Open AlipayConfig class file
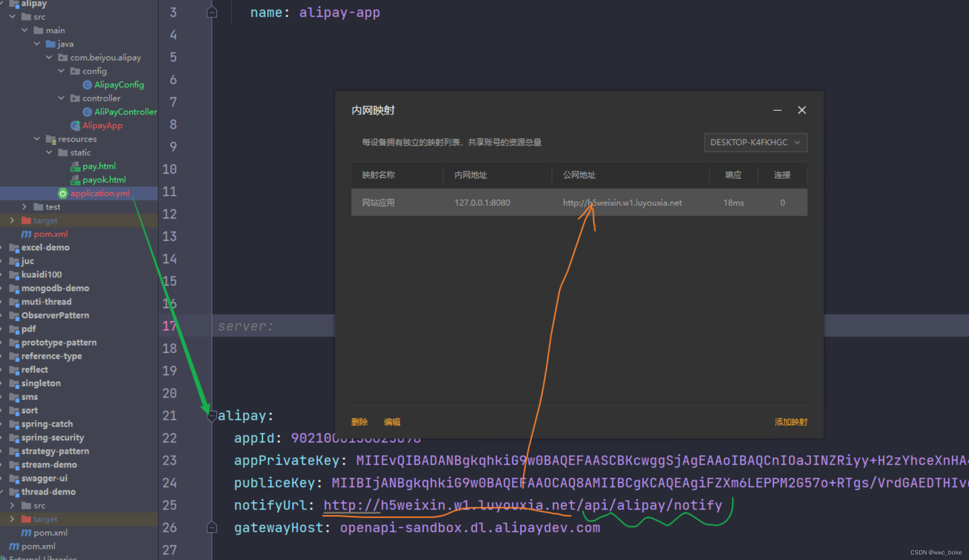 pyautogui.click(x=119, y=85)
